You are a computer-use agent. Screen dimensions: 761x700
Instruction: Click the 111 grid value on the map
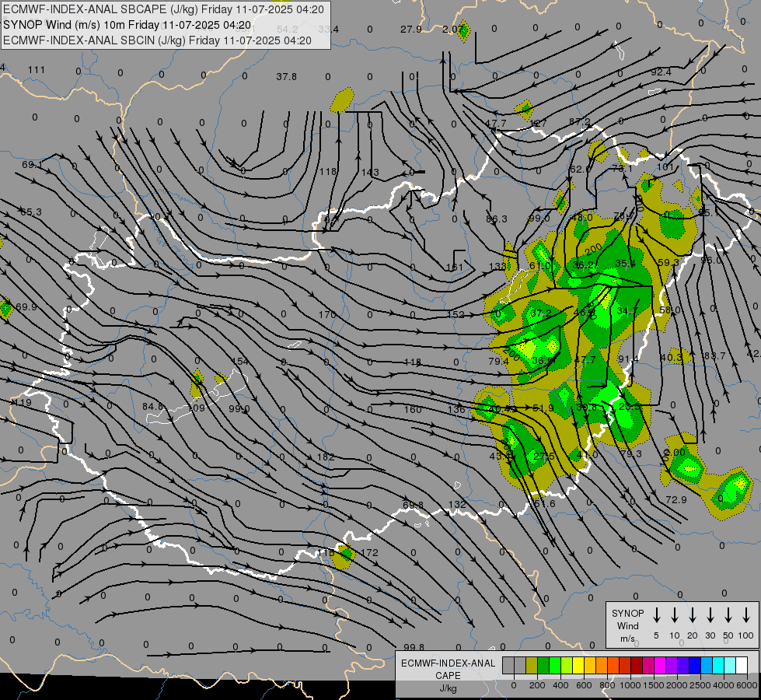click(x=37, y=70)
